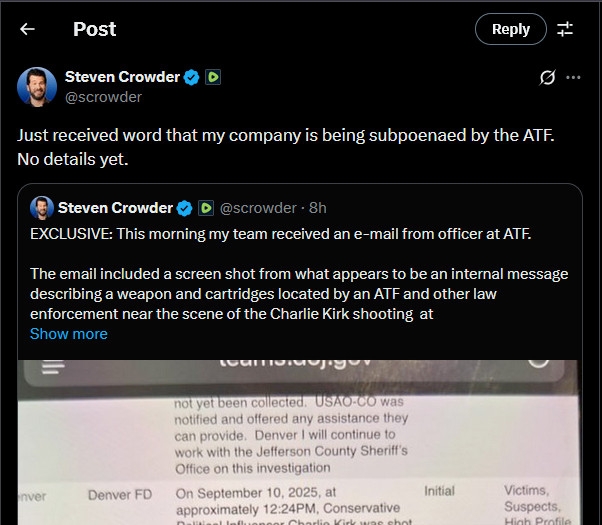This screenshot has height=525, width=602.
Task: Click the 8h timestamp on quoted post
Action: [x=318, y=208]
